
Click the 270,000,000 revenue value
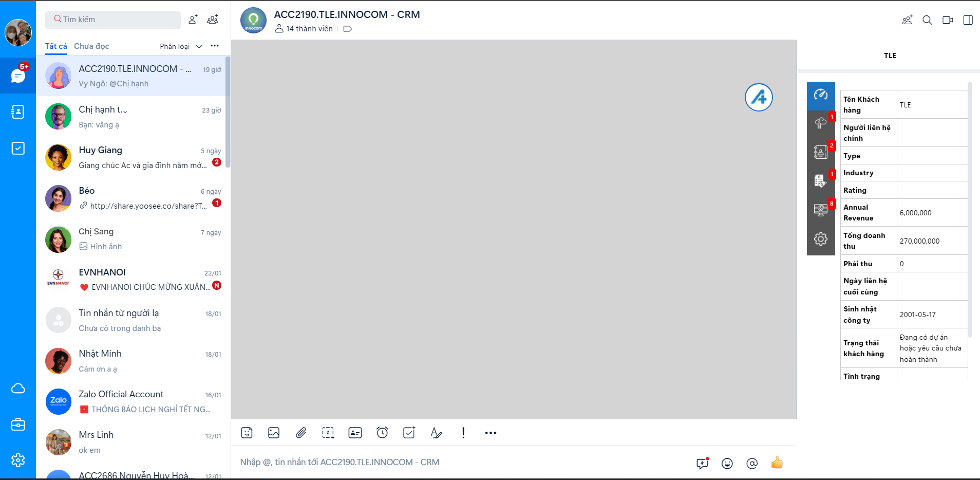[919, 241]
